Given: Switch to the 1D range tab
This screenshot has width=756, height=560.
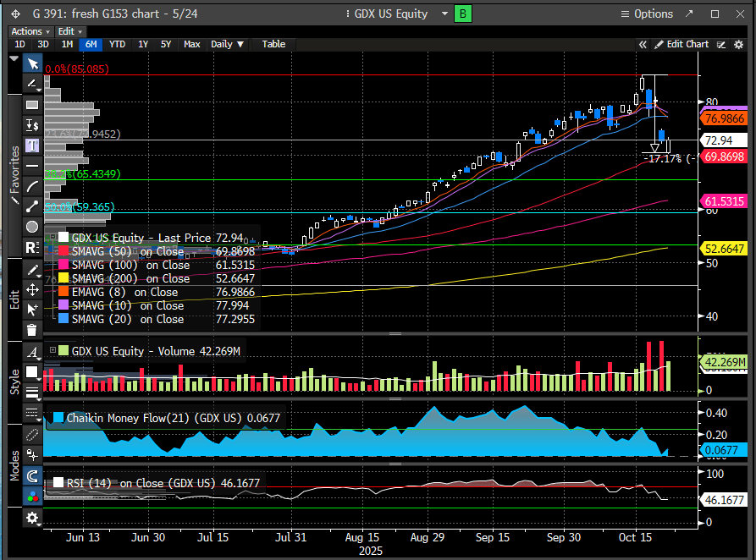Looking at the screenshot, I should tap(19, 44).
